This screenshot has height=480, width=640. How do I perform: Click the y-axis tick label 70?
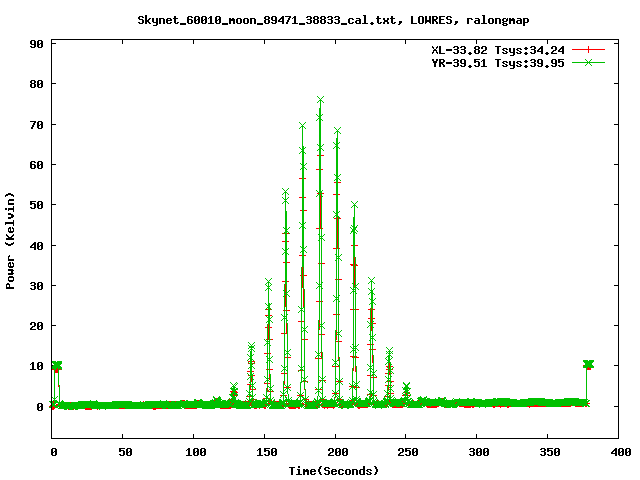pos(36,125)
